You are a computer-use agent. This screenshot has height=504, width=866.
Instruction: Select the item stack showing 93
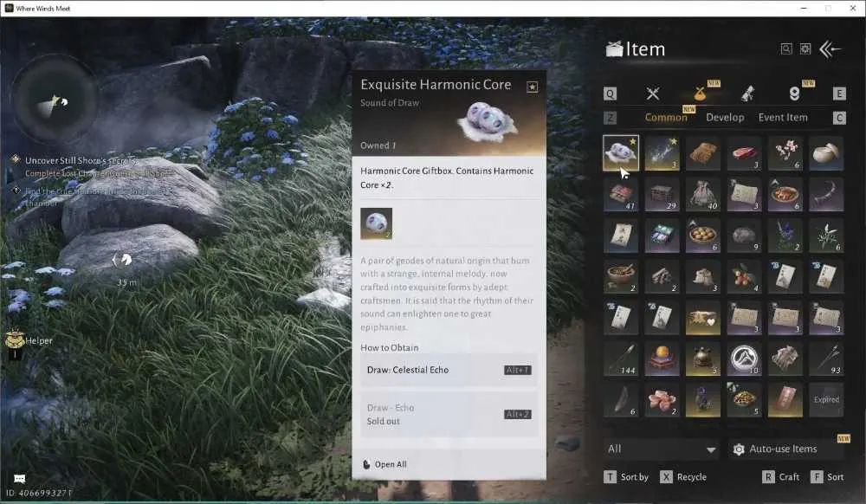coord(826,359)
